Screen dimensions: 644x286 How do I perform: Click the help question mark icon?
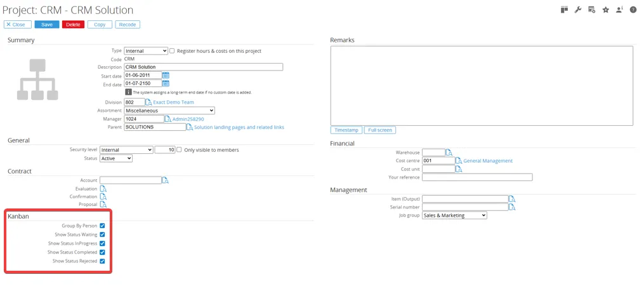coord(633,10)
